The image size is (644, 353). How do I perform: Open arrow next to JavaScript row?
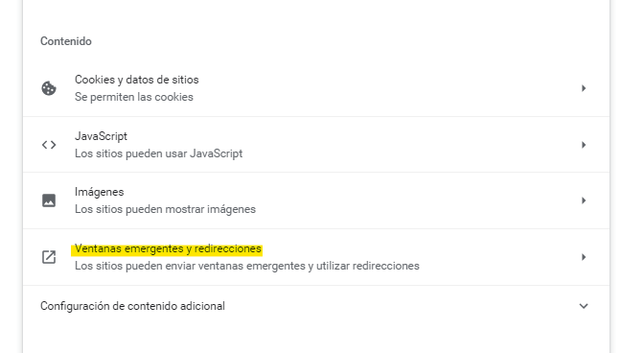pyautogui.click(x=584, y=145)
